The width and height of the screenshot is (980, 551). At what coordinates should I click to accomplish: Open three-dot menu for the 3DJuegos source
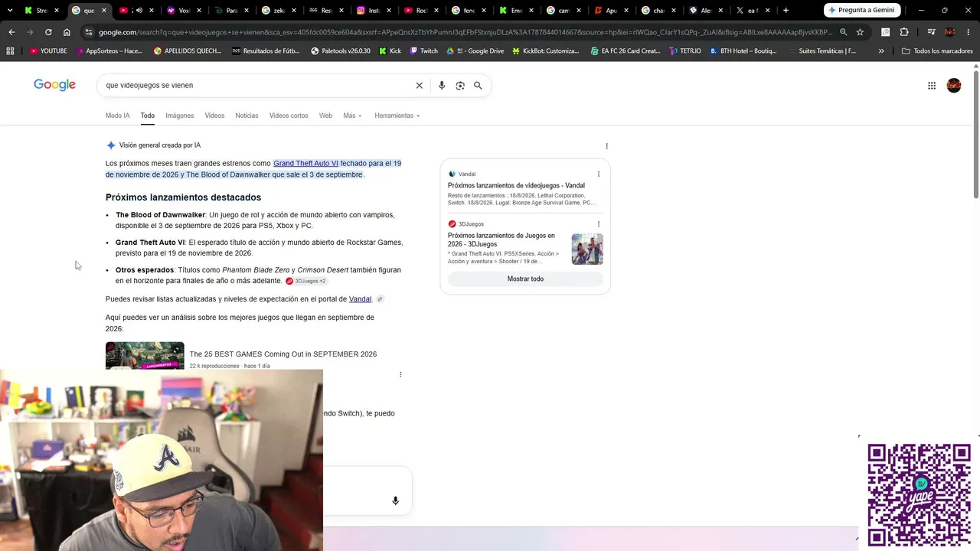[x=599, y=224]
